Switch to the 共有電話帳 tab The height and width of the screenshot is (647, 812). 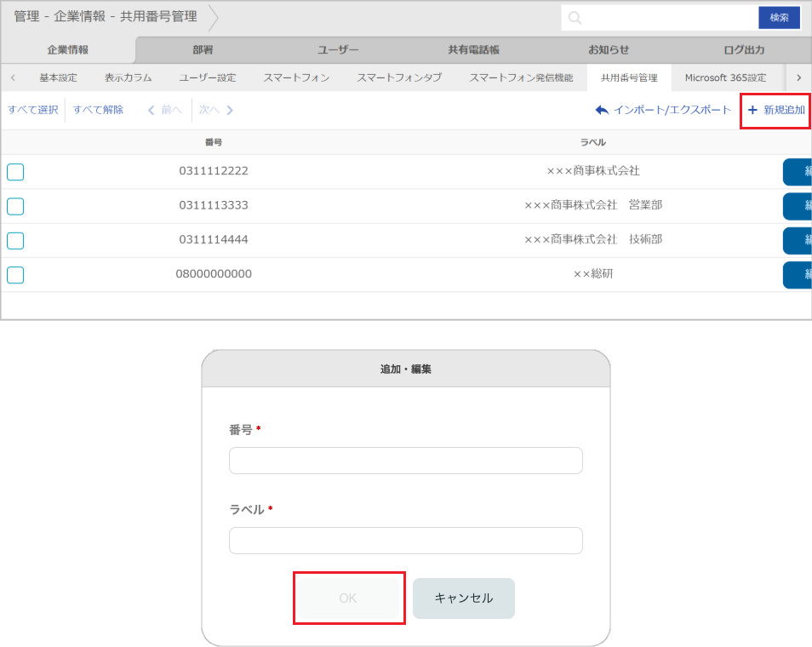tap(472, 49)
